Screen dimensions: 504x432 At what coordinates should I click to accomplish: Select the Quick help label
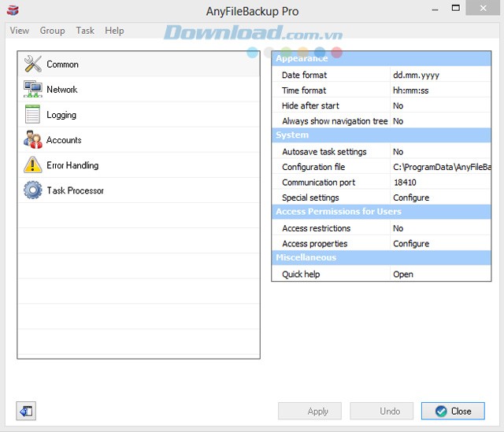pyautogui.click(x=301, y=275)
